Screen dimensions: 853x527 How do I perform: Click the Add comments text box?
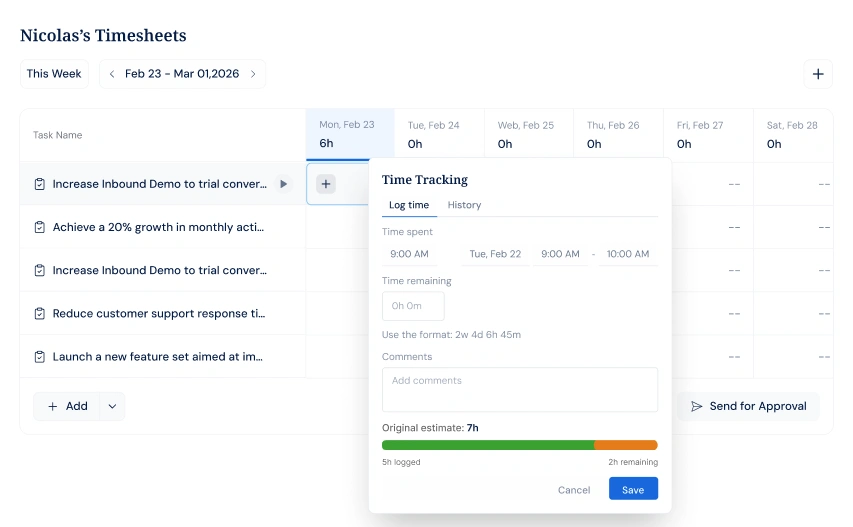[520, 389]
